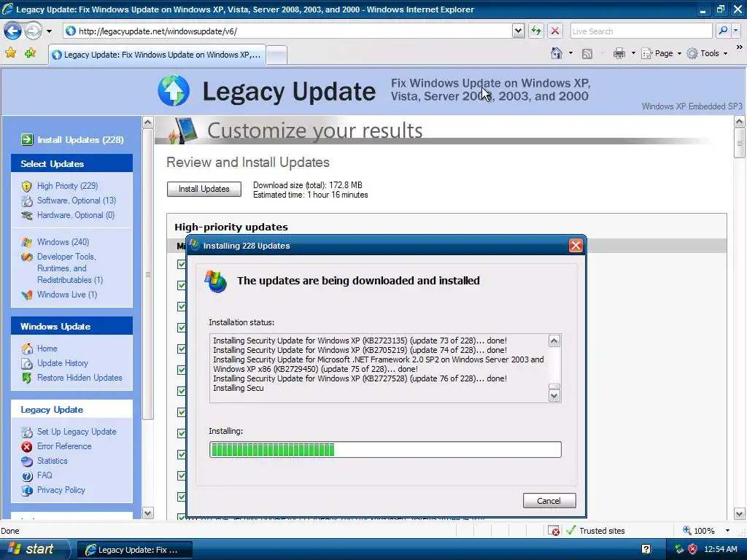The width and height of the screenshot is (747, 560).
Task: Expand the Home button dropdown arrow
Action: point(570,53)
